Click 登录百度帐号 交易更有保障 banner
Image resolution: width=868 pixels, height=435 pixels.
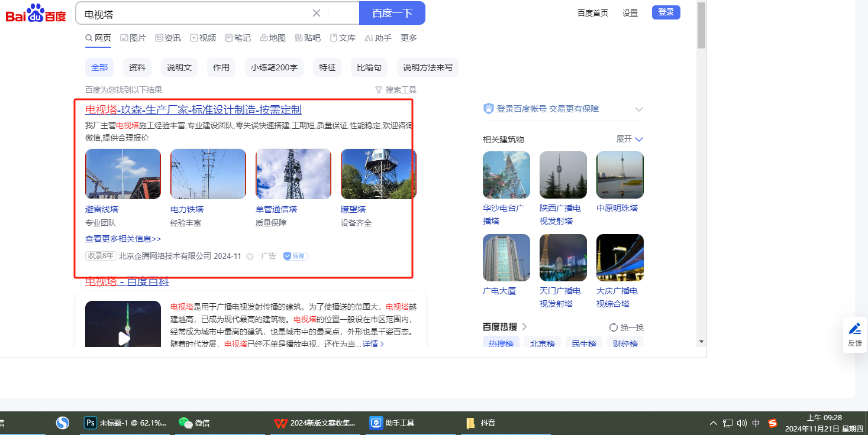coord(541,109)
